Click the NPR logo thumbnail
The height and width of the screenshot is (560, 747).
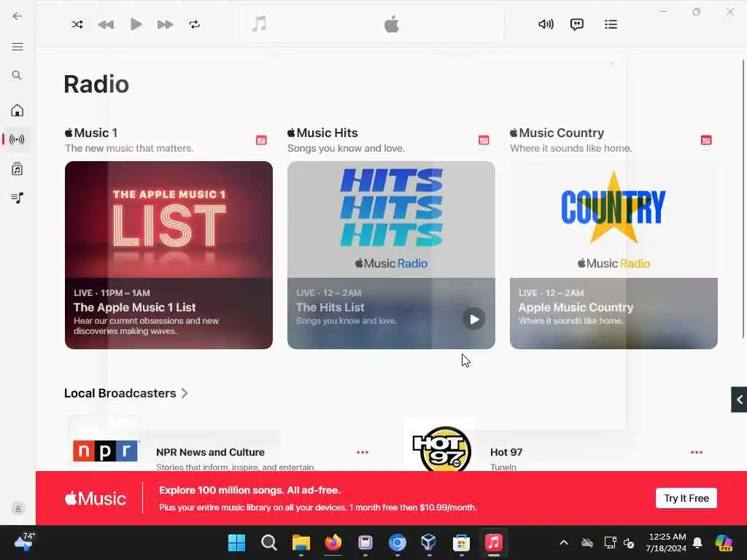[105, 451]
